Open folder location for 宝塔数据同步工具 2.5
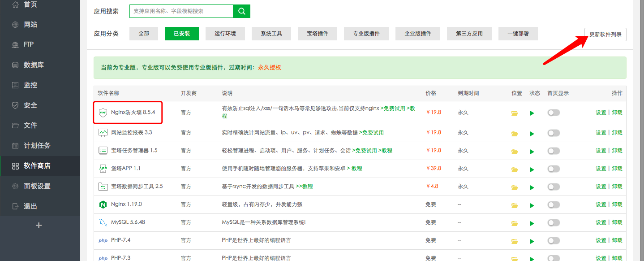This screenshot has width=644, height=261. [x=514, y=187]
